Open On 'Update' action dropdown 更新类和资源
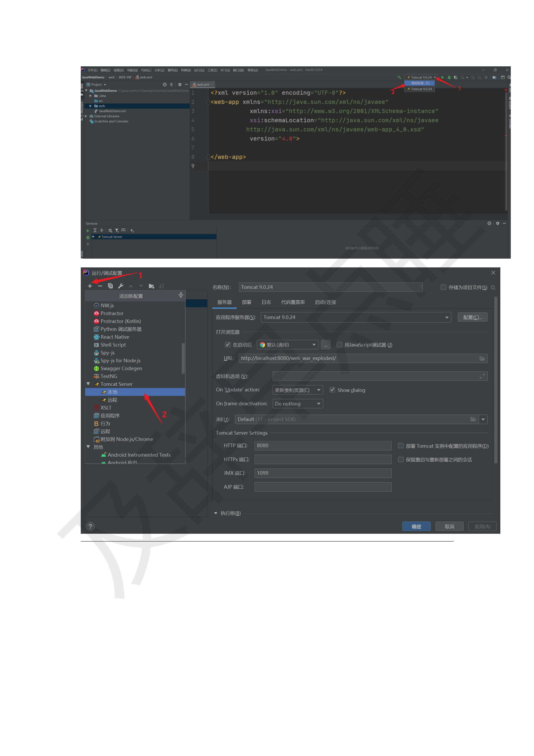This screenshot has width=534, height=756. [297, 390]
